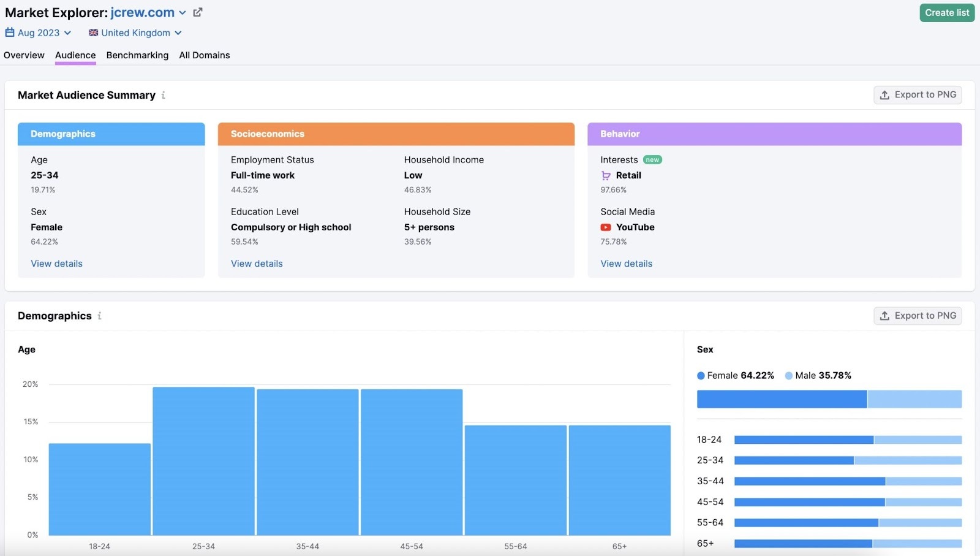
Task: Expand the jcrew.com domain dropdown
Action: [x=183, y=13]
